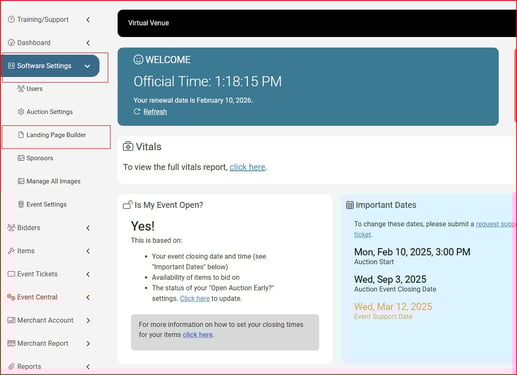
Task: Click the Event Settings icon
Action: click(x=21, y=204)
